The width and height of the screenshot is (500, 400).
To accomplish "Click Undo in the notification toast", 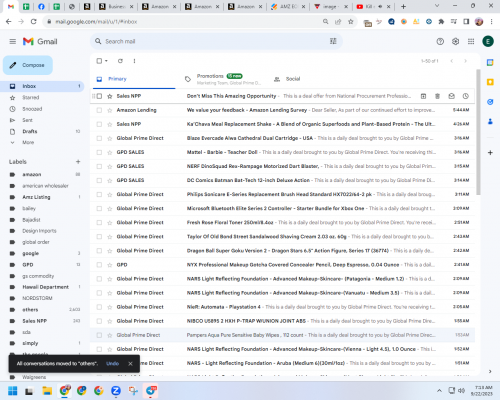I will (x=112, y=364).
